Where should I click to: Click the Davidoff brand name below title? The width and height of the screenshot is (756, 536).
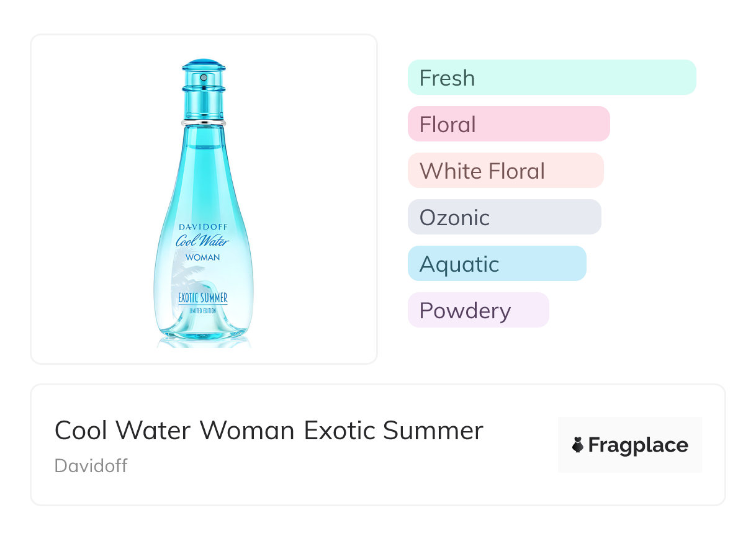(91, 466)
